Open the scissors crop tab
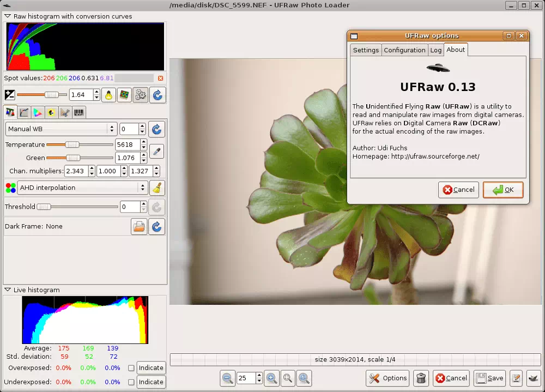 [65, 112]
